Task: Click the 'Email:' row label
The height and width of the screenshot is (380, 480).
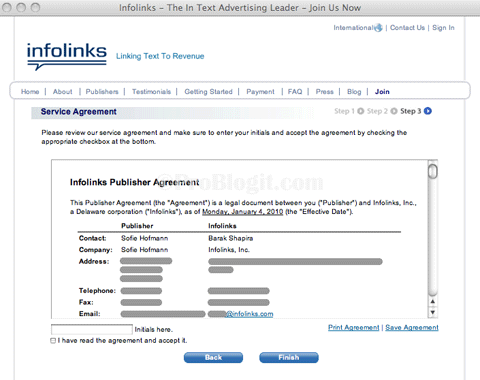Action: [x=90, y=314]
